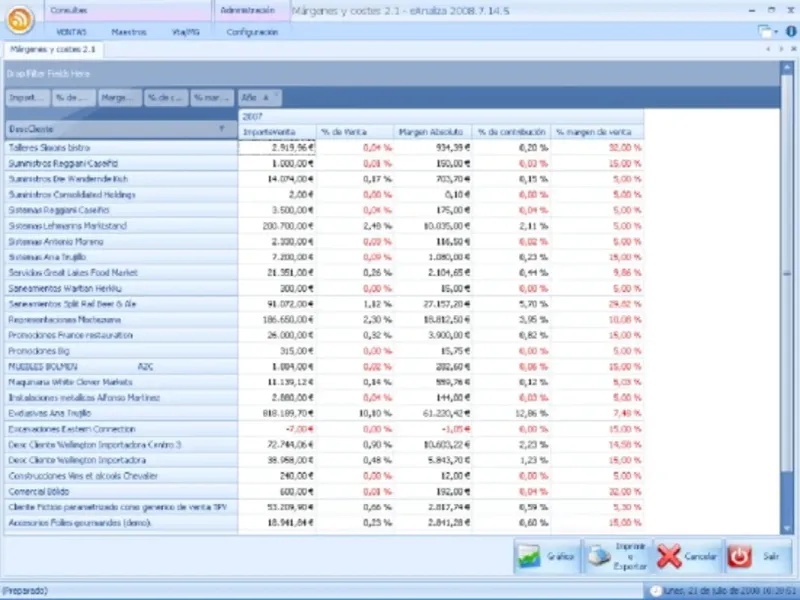
Task: Select the Saneamientos Split Rail Beer & Ale row
Action: click(x=120, y=304)
